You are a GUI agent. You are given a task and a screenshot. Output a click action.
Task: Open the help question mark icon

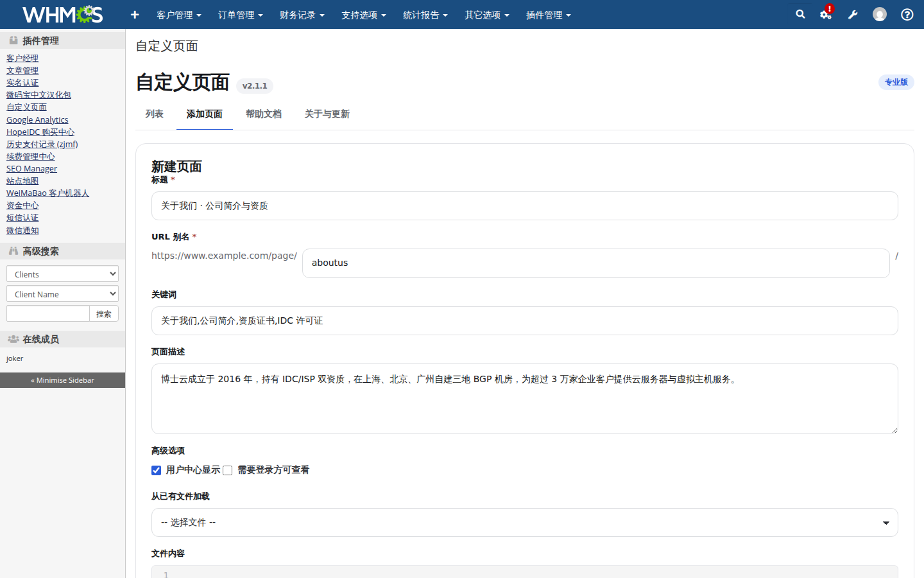coord(907,14)
